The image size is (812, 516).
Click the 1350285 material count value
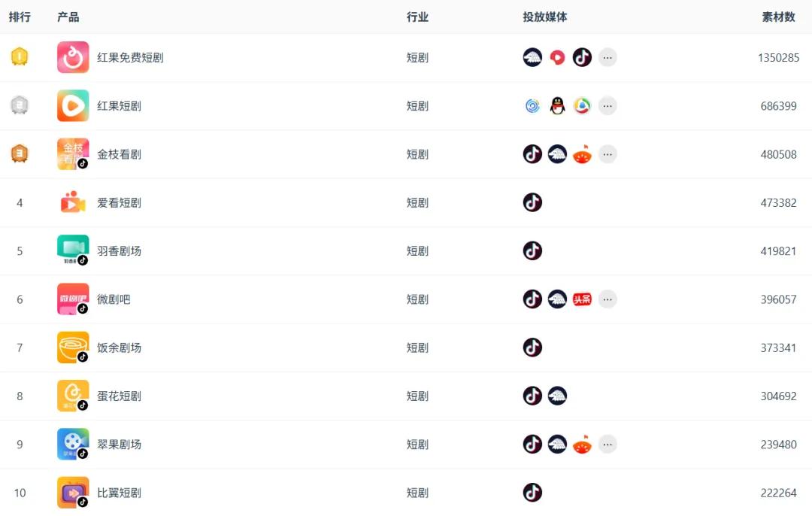pos(778,58)
